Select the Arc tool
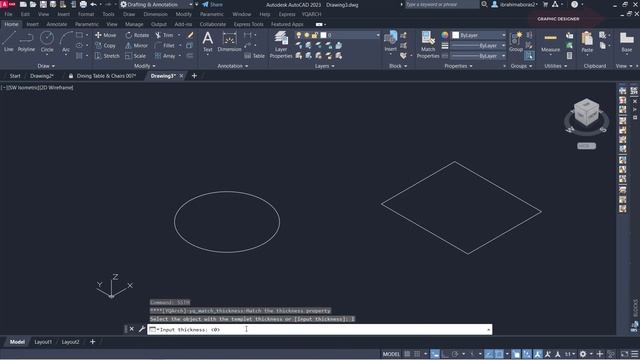The image size is (640, 360). pos(66,42)
